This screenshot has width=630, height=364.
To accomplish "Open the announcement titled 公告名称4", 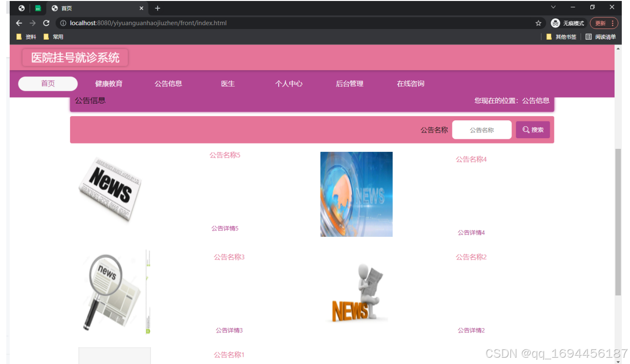I will [x=471, y=160].
